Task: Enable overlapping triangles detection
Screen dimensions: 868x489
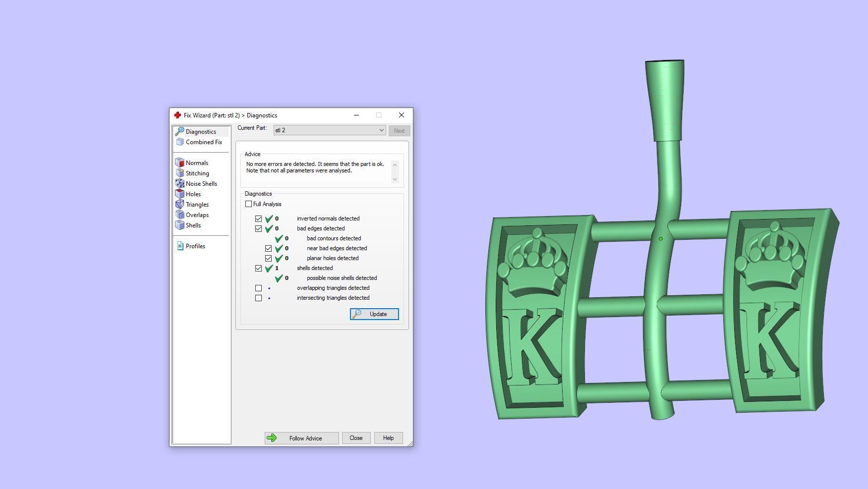Action: coord(258,288)
